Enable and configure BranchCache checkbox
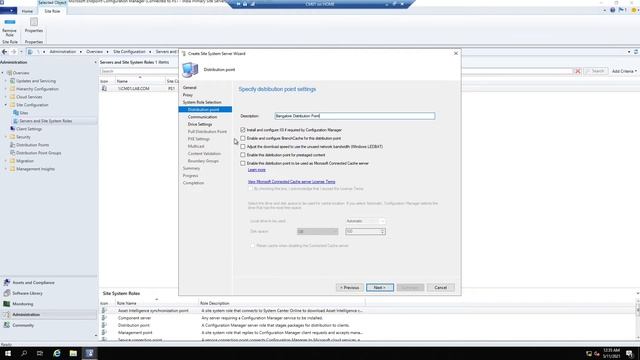 [243, 138]
